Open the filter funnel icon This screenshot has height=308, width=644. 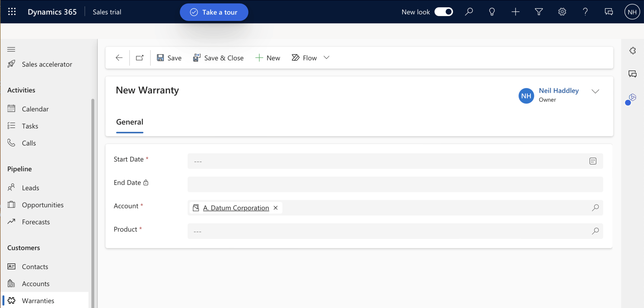pos(538,12)
